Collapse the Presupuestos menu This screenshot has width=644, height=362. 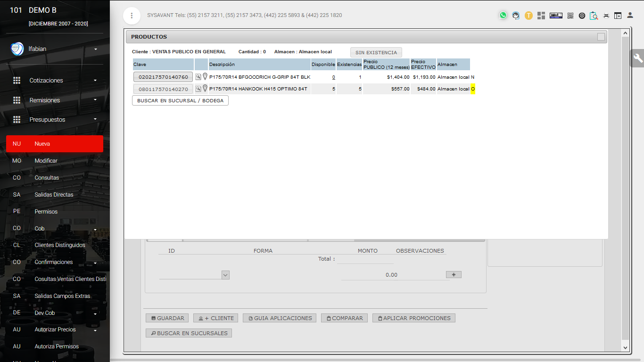tap(95, 120)
